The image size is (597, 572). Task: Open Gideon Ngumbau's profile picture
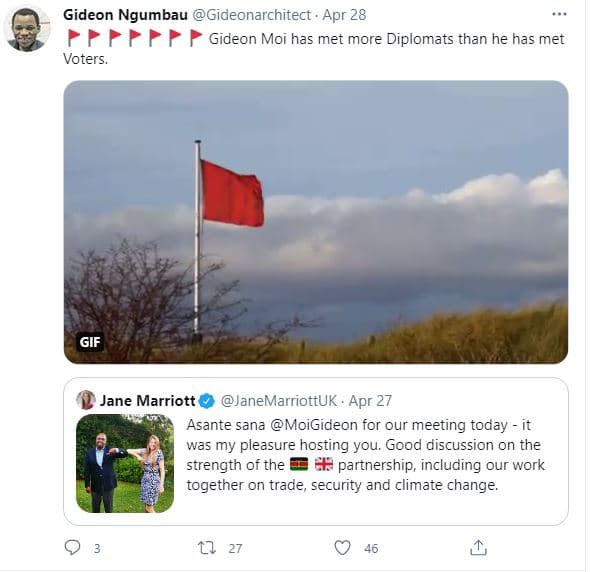pos(26,29)
